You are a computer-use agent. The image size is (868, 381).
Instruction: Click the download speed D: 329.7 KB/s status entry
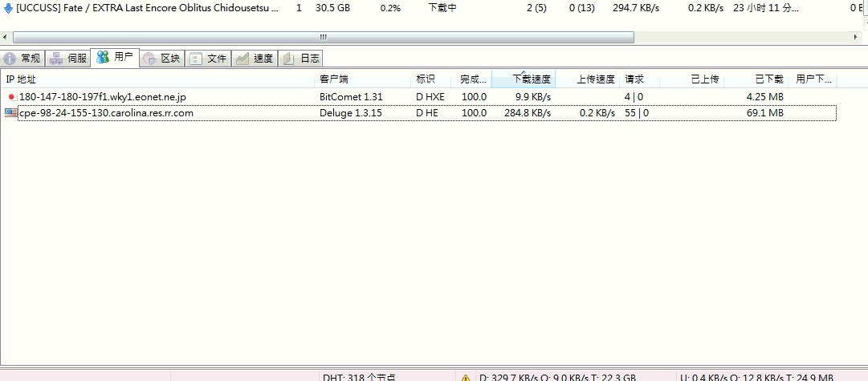tap(557, 377)
